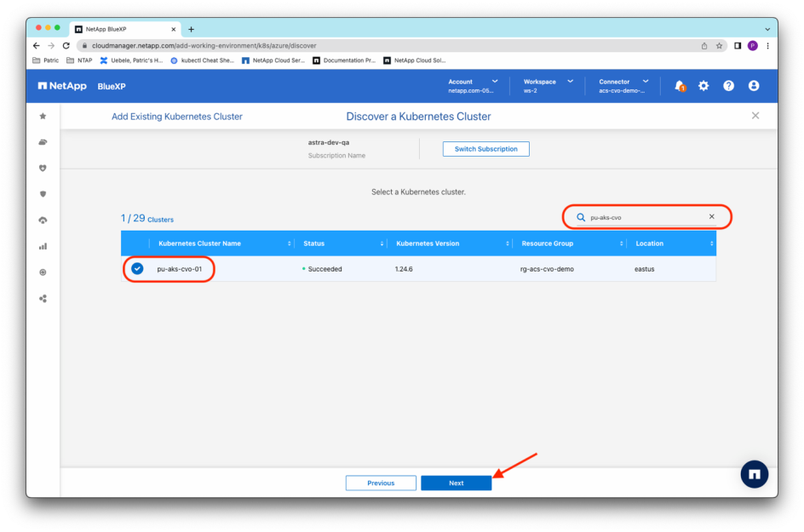
Task: Click the notifications bell icon
Action: coord(679,86)
